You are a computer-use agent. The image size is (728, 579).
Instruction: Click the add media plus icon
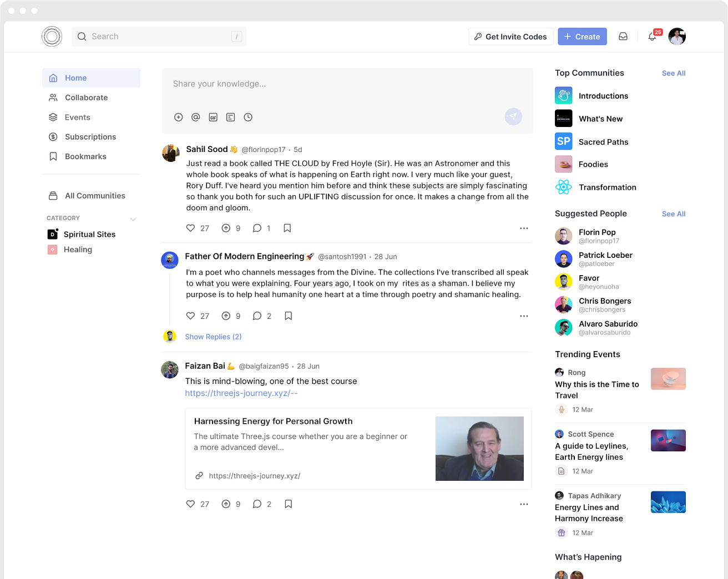178,117
